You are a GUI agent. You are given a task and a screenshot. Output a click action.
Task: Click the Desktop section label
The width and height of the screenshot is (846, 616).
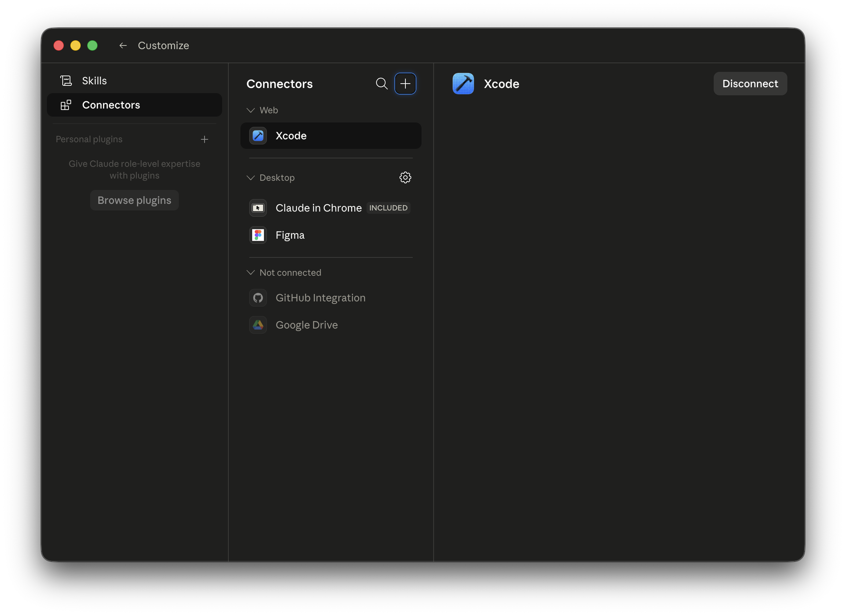click(277, 178)
